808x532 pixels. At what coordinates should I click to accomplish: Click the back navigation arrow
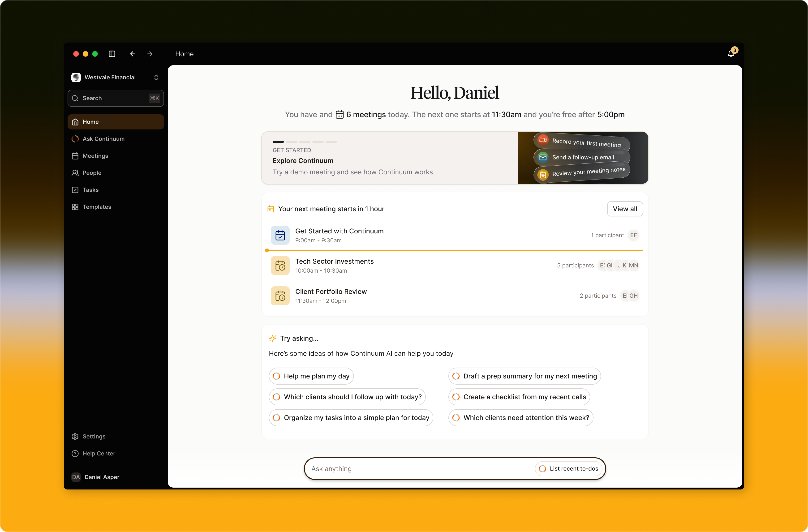pos(133,54)
